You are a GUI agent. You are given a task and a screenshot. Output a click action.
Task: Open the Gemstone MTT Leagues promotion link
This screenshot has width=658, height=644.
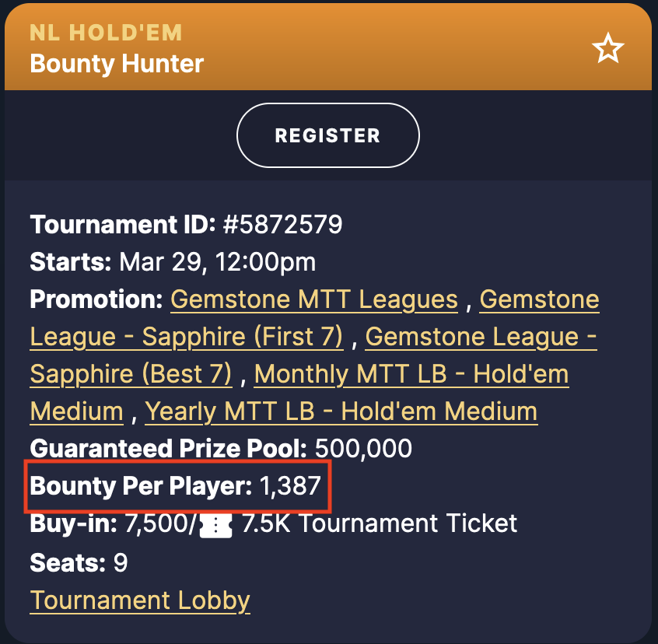pos(314,299)
